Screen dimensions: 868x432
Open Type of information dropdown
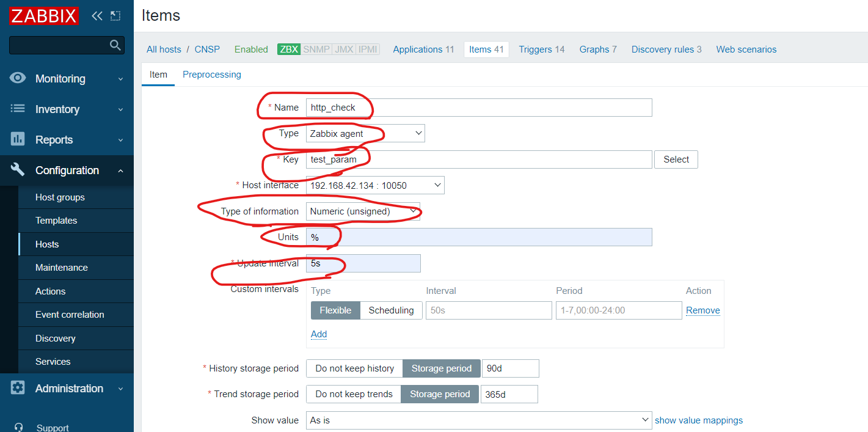click(x=363, y=211)
